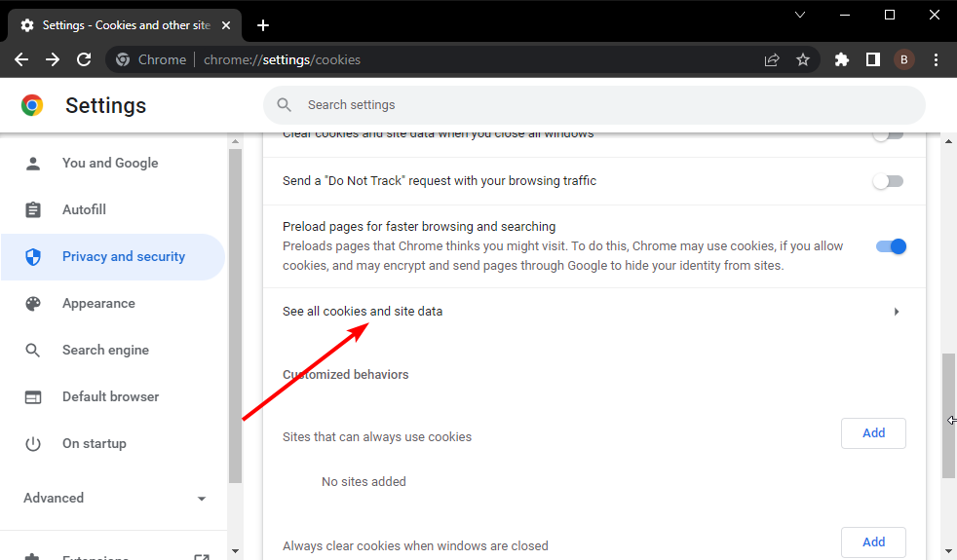The image size is (957, 560).
Task: Bookmark this page with star icon
Action: tap(803, 59)
